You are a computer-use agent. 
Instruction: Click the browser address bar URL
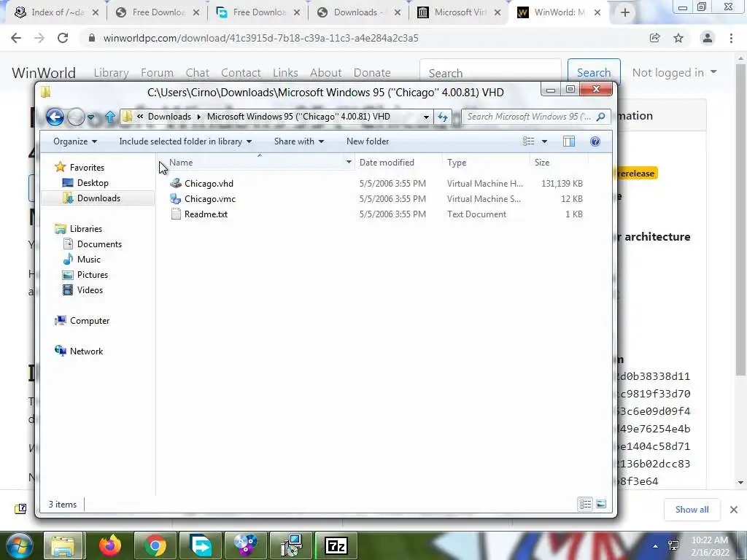pyautogui.click(x=260, y=38)
